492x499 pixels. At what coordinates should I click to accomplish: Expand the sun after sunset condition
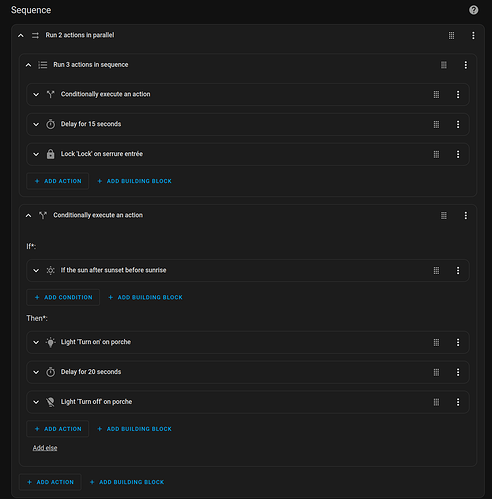[36, 270]
